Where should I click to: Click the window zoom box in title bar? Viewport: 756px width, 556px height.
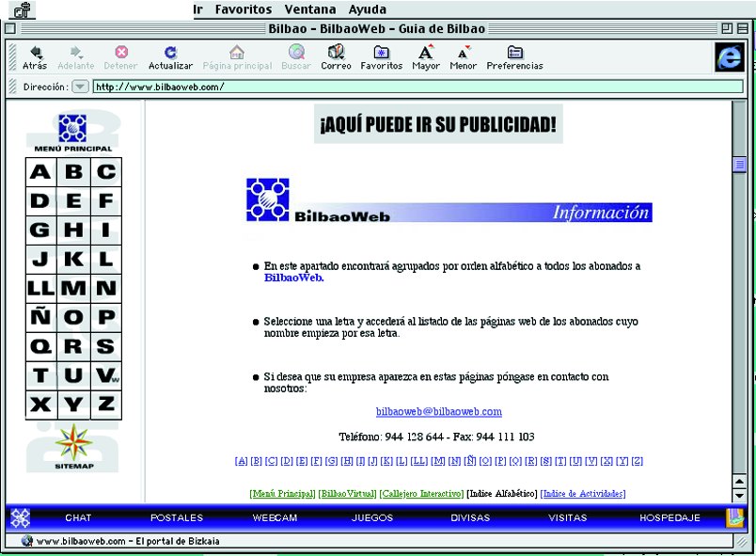pos(727,28)
